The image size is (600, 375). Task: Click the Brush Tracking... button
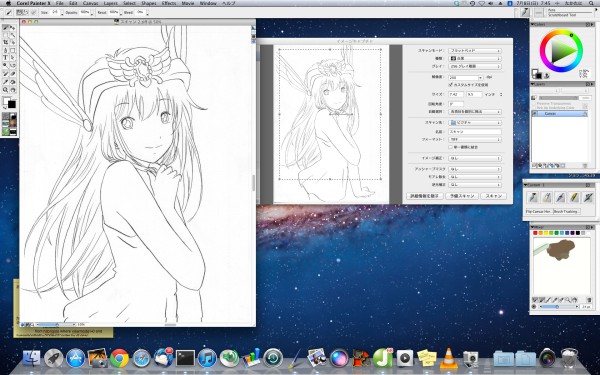pyautogui.click(x=567, y=211)
